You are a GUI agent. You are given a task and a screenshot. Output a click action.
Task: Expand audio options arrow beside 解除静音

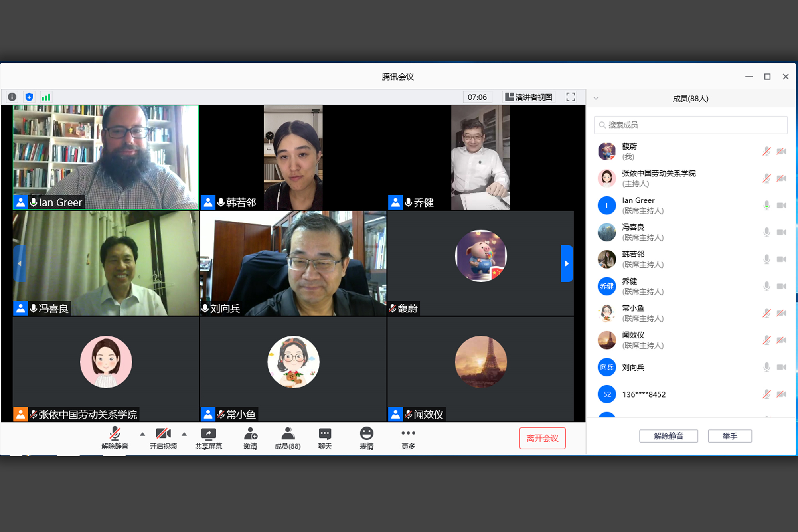coord(142,434)
